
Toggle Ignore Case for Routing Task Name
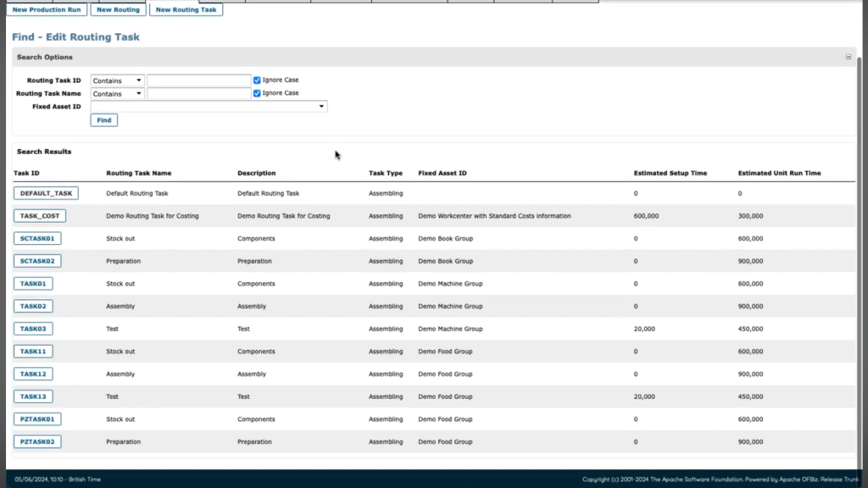tap(257, 93)
